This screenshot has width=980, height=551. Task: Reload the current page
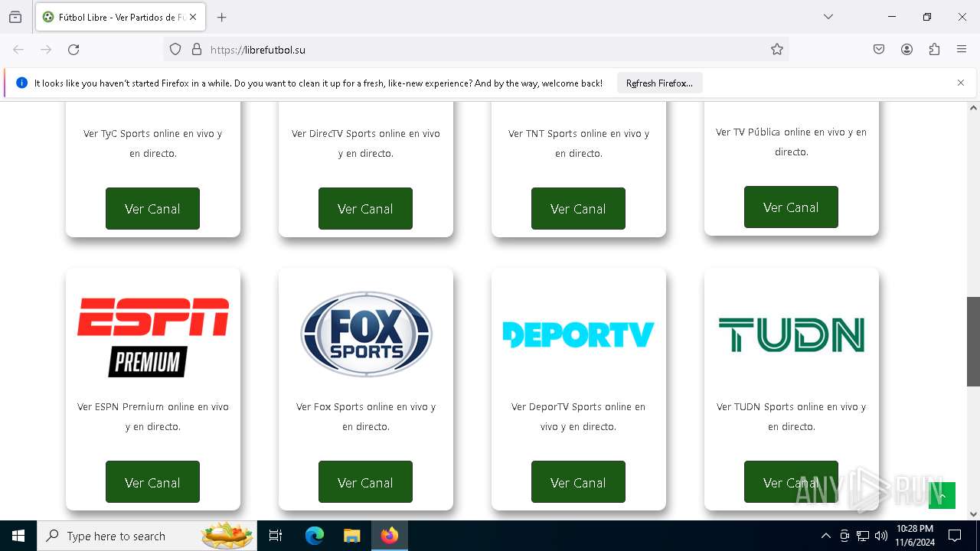coord(73,50)
